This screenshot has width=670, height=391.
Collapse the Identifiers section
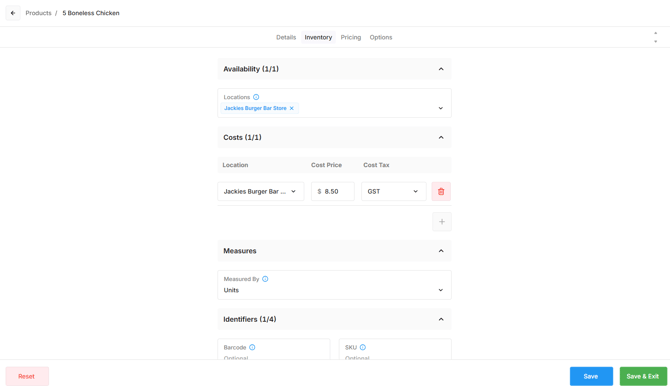tap(441, 319)
